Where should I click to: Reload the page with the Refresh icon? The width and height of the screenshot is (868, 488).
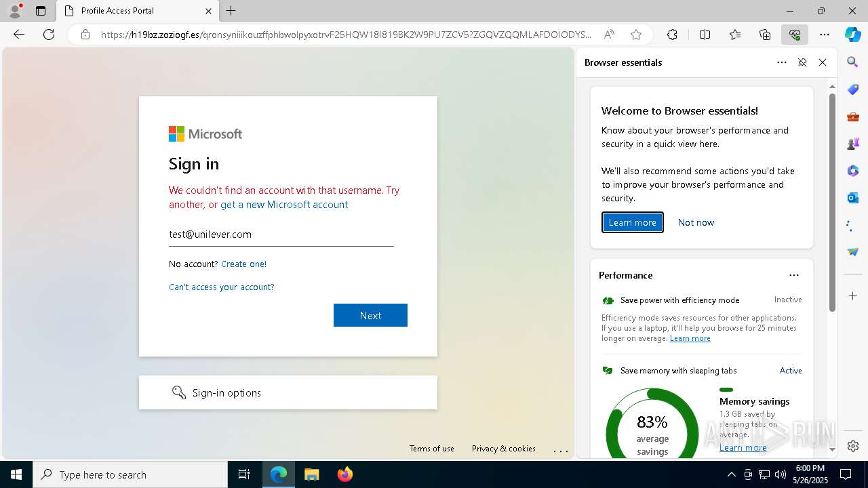click(49, 35)
